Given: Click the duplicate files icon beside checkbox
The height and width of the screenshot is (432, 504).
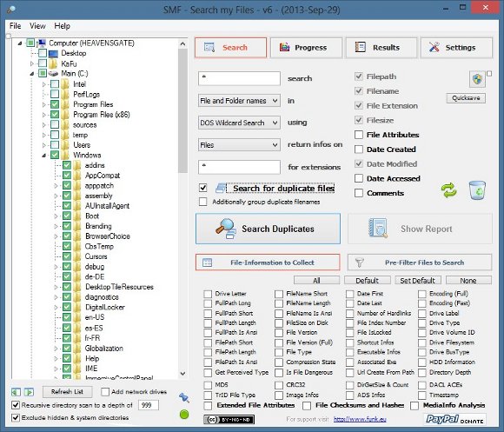Looking at the screenshot, I should pyautogui.click(x=221, y=188).
